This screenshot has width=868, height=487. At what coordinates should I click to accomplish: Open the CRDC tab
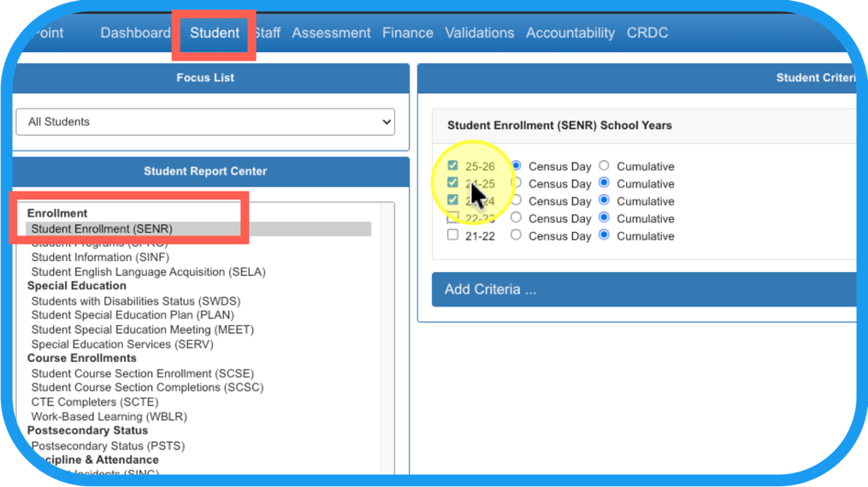point(647,33)
